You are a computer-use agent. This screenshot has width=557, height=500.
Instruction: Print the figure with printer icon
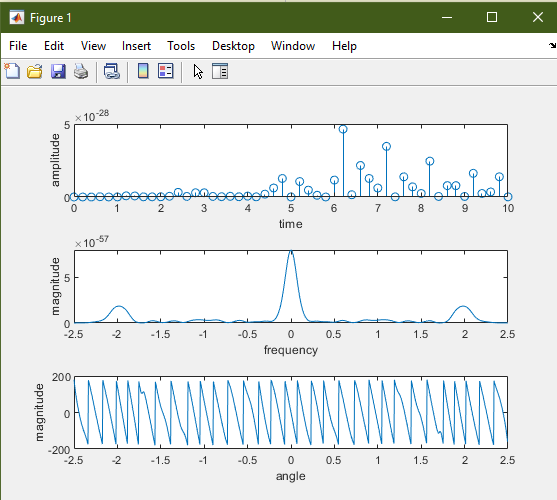pyautogui.click(x=81, y=71)
